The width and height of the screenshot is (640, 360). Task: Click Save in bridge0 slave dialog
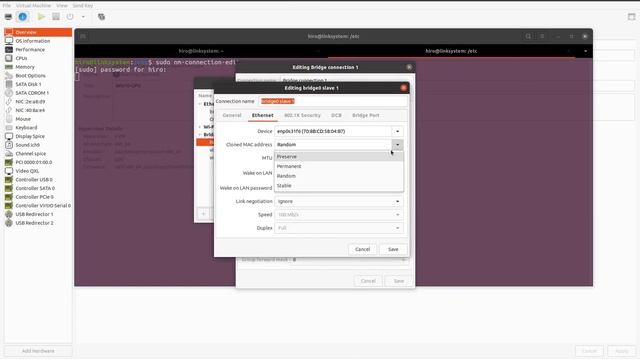tap(393, 249)
